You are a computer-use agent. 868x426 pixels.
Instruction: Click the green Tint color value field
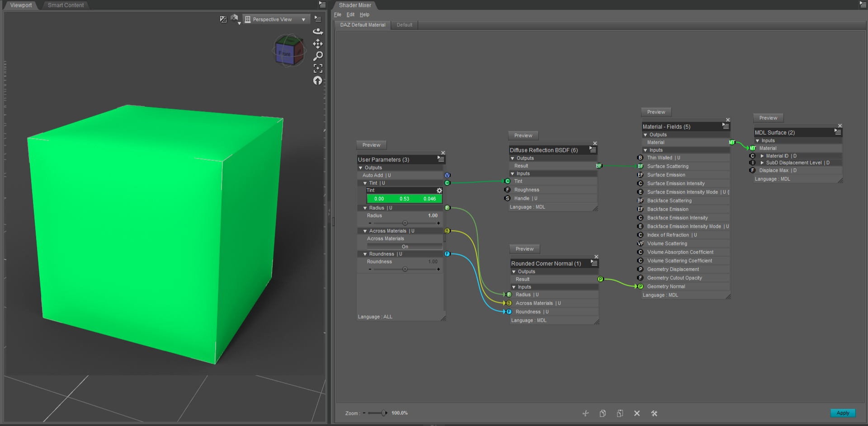405,199
